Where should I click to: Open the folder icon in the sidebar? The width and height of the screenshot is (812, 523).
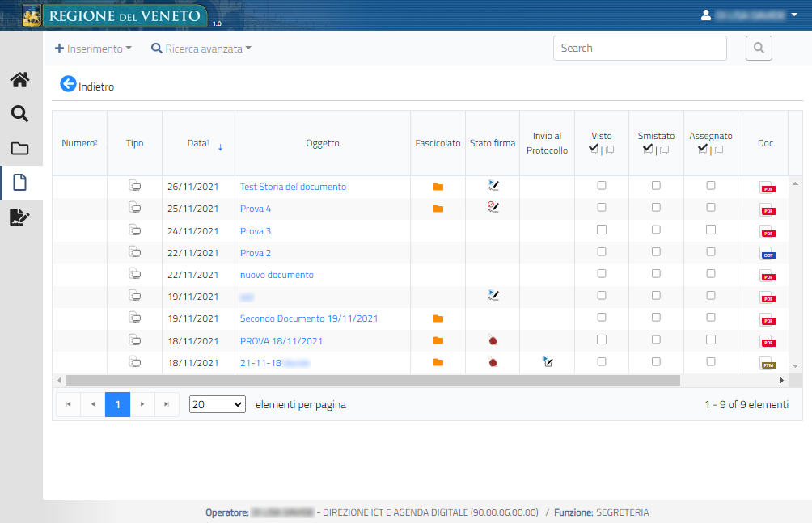coord(19,149)
